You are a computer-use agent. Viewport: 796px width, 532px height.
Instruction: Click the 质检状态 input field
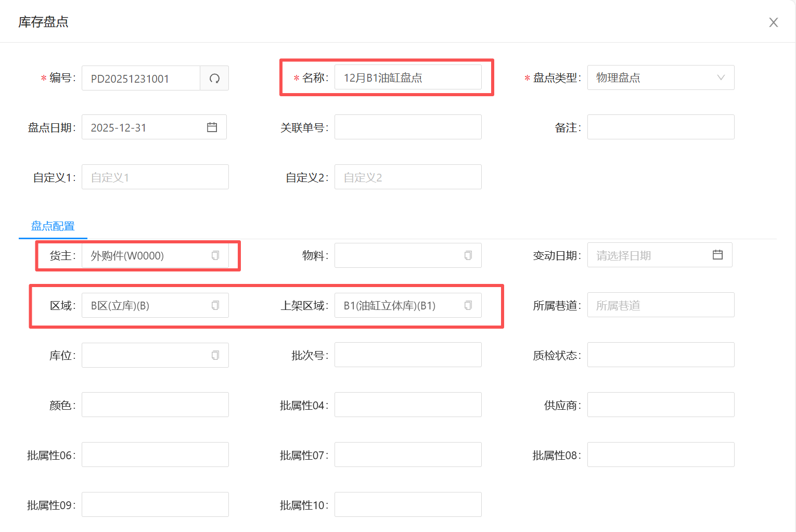(660, 355)
